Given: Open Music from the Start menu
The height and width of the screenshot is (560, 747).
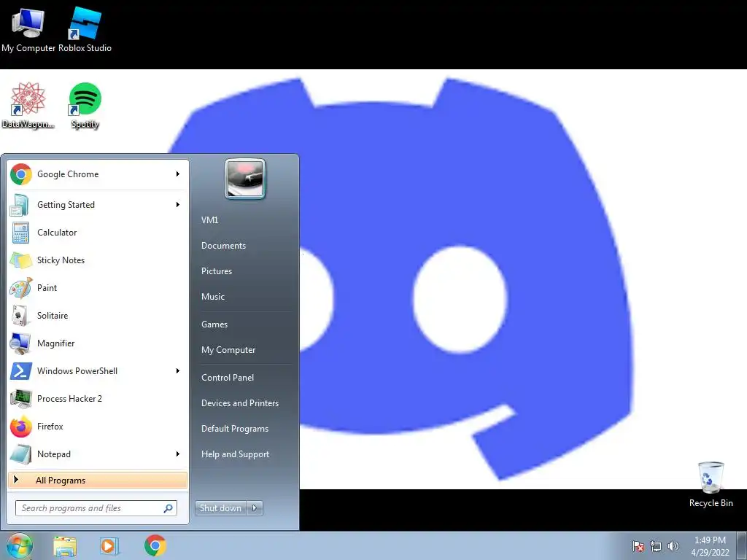Looking at the screenshot, I should click(x=212, y=297).
